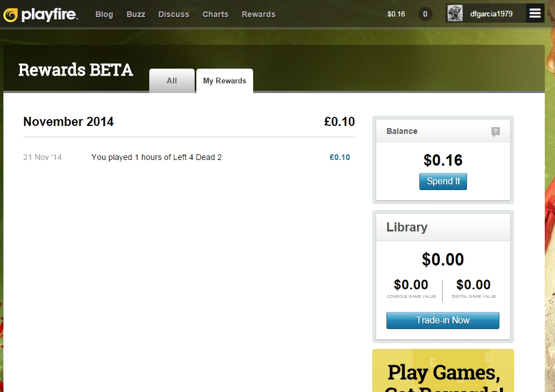555x392 pixels.
Task: Click the Balance help question-mark icon
Action: (x=495, y=132)
